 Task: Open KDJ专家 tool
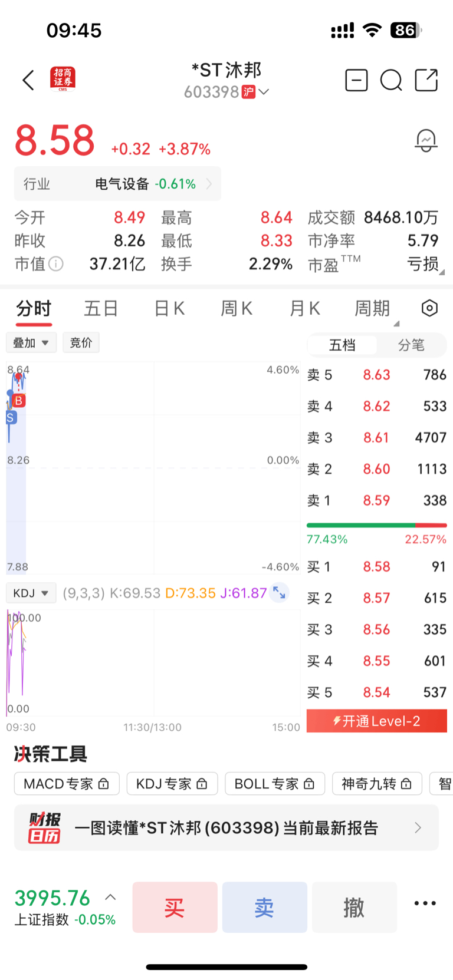click(x=172, y=784)
